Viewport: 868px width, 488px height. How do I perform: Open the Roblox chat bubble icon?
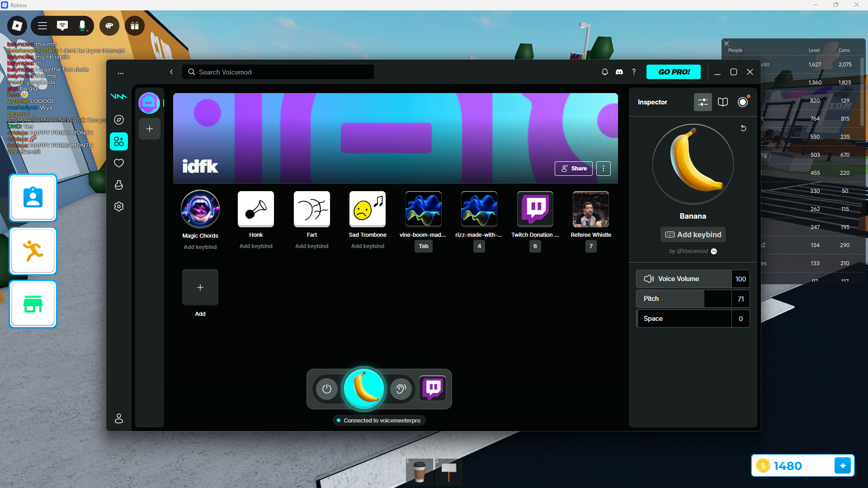(x=62, y=26)
